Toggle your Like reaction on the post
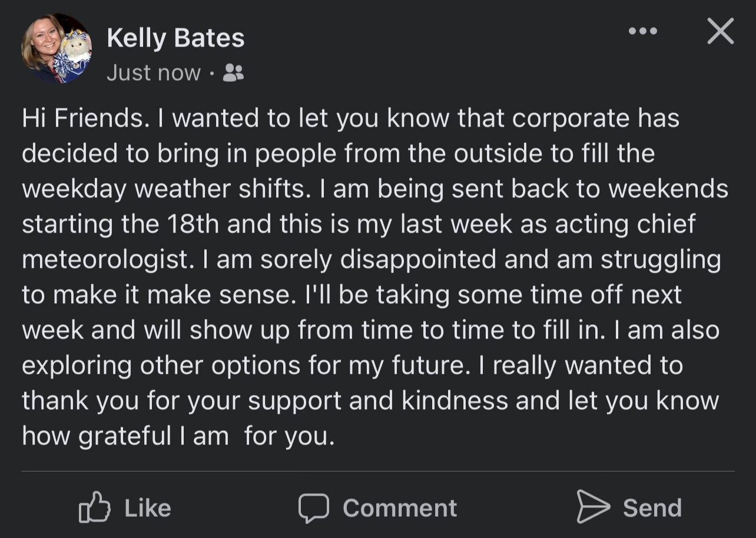This screenshot has width=756, height=538. click(x=127, y=506)
